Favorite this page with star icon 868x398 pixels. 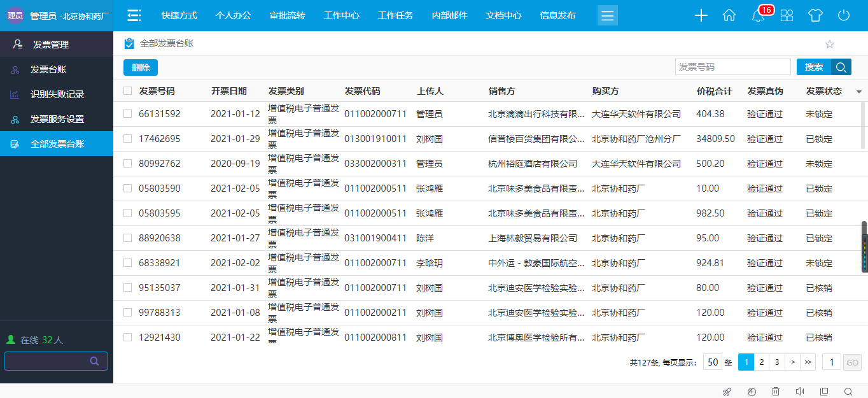click(829, 45)
